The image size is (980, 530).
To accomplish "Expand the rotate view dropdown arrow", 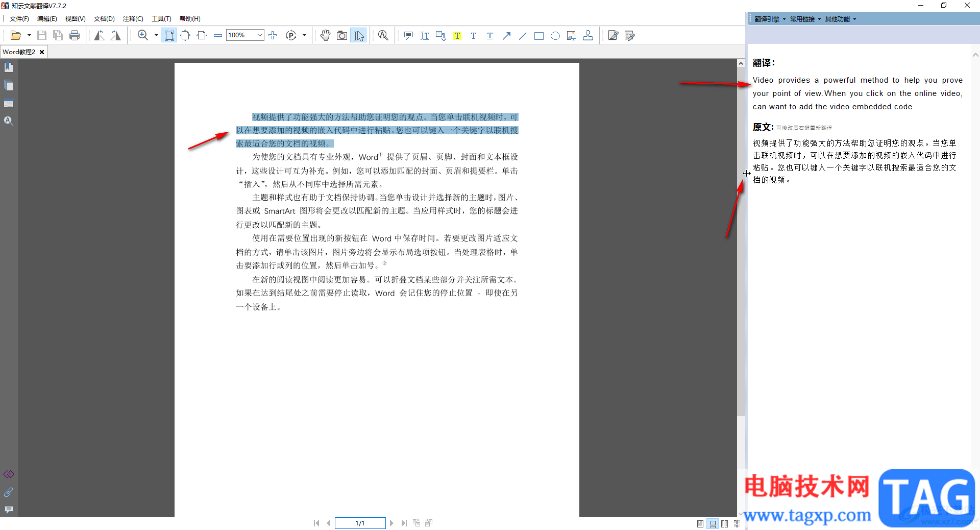I will click(x=304, y=35).
